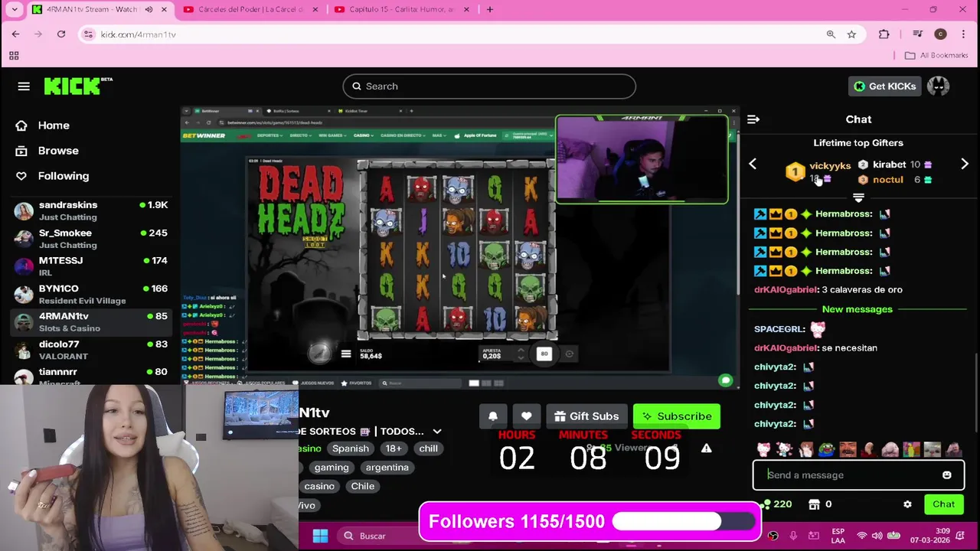
Task: Open BYN1CO channel in sidebar
Action: click(90, 295)
